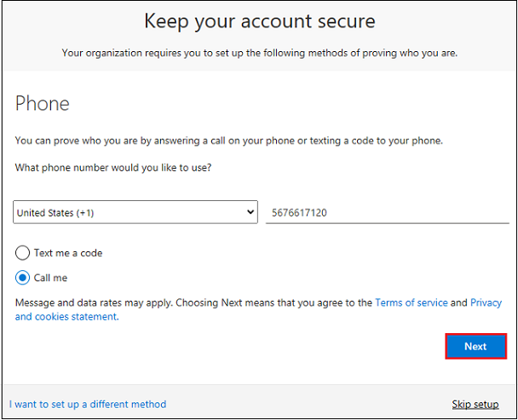Click the word "Privacy" after Terms of service

coord(486,302)
